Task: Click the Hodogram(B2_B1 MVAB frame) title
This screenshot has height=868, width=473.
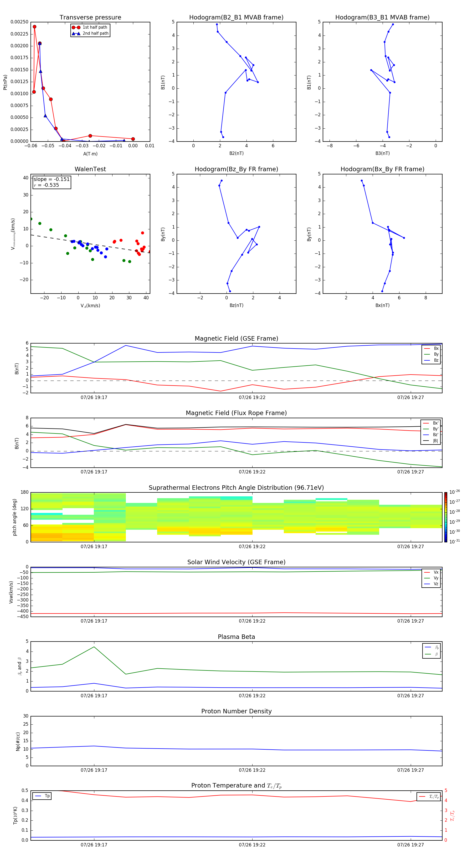Action: click(236, 18)
